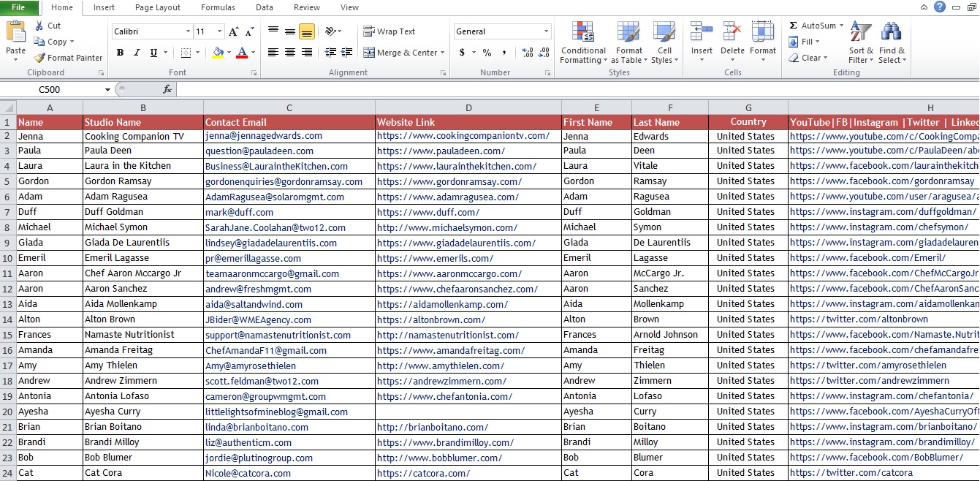This screenshot has width=980, height=481.
Task: Switch to the Data tab
Action: [x=265, y=7]
